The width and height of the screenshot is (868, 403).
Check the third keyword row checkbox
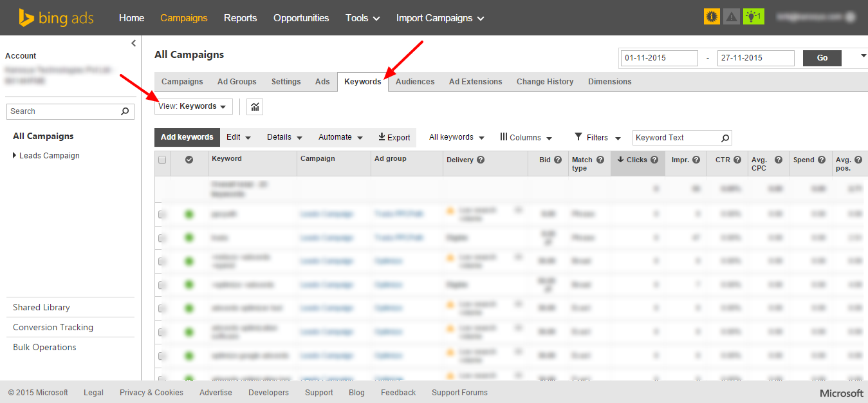(162, 261)
